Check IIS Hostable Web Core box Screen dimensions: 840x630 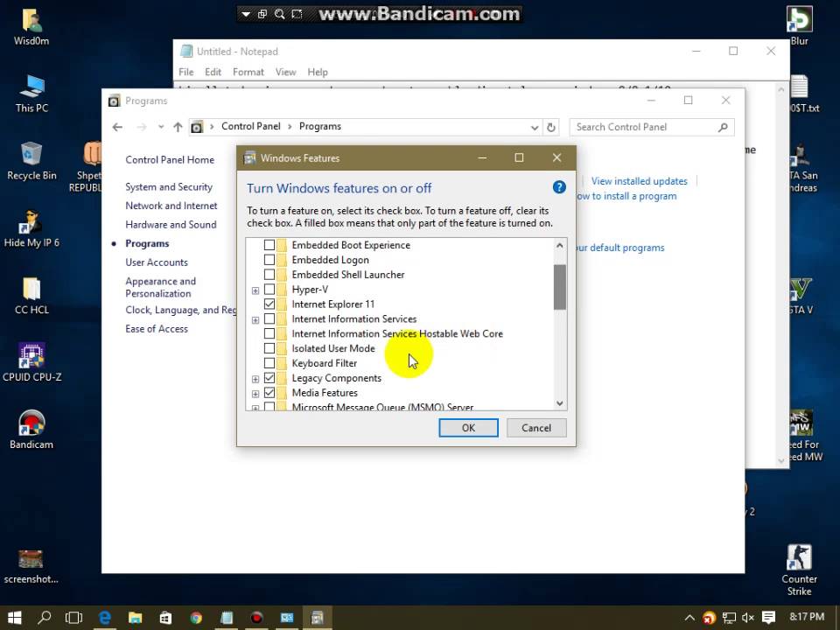pos(269,333)
